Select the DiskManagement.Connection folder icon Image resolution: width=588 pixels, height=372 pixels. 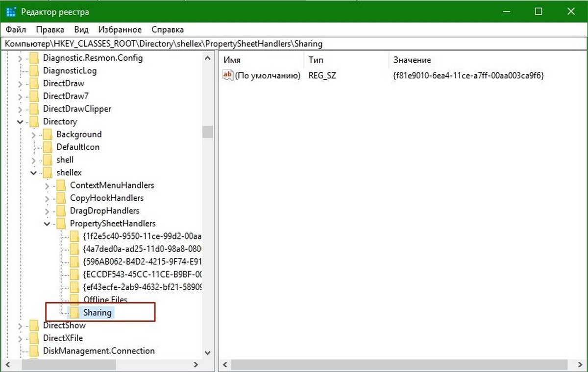click(x=34, y=350)
